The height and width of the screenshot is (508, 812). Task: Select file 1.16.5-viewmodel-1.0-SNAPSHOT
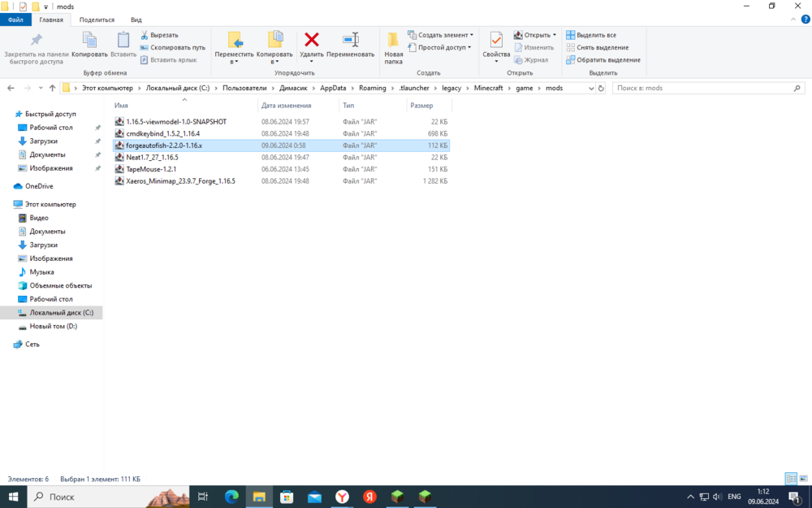point(176,122)
